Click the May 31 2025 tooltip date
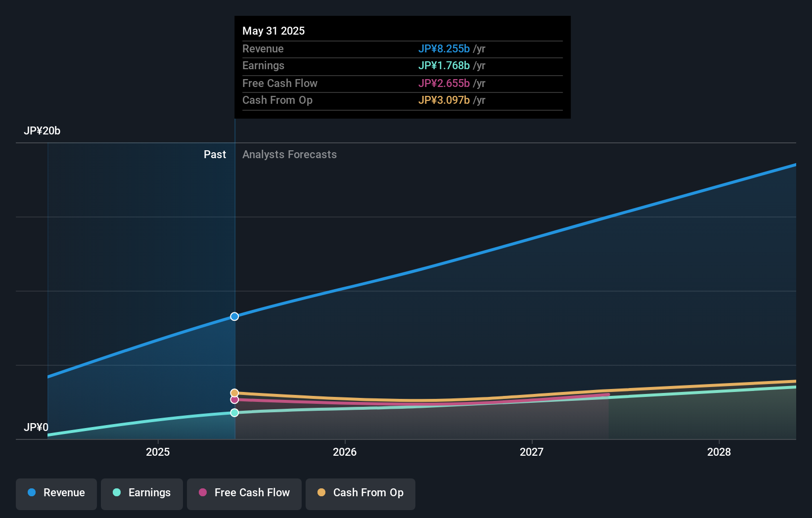Image resolution: width=812 pixels, height=518 pixels. (273, 31)
